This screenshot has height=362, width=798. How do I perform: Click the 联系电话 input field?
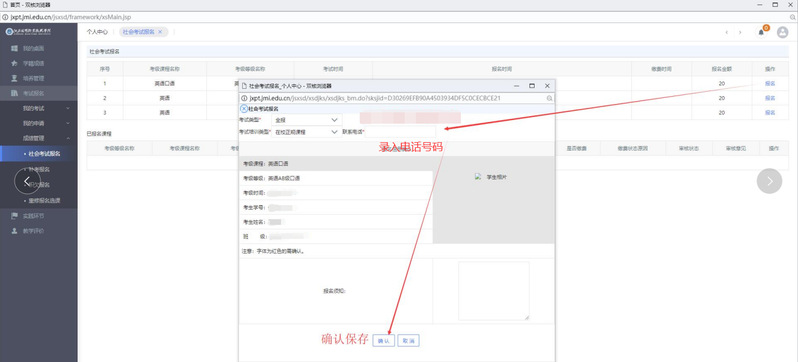click(x=400, y=132)
